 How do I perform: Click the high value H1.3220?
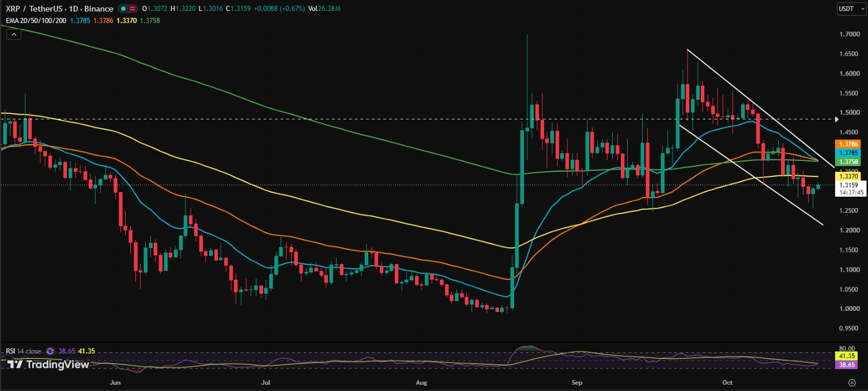pyautogui.click(x=182, y=9)
